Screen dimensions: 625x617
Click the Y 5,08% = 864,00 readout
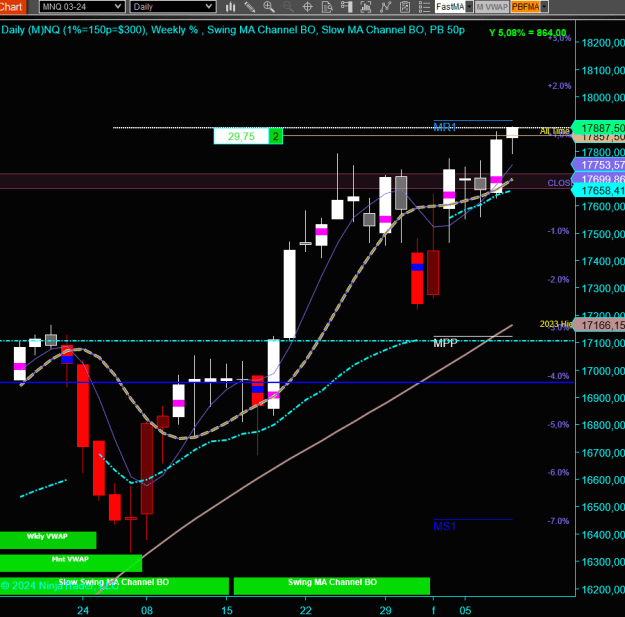point(527,33)
